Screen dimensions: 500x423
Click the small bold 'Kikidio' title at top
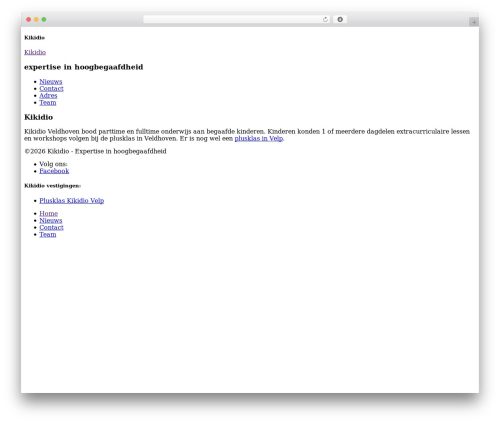click(34, 38)
